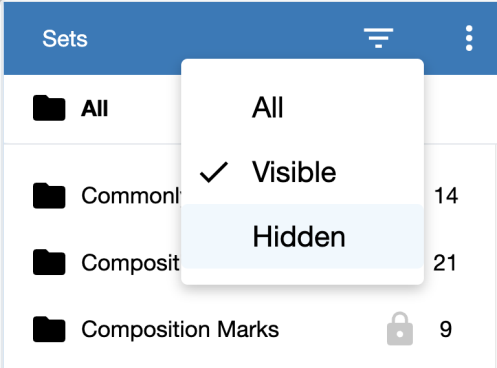Open the Commonly set row
The image size is (497, 368).
(x=250, y=196)
